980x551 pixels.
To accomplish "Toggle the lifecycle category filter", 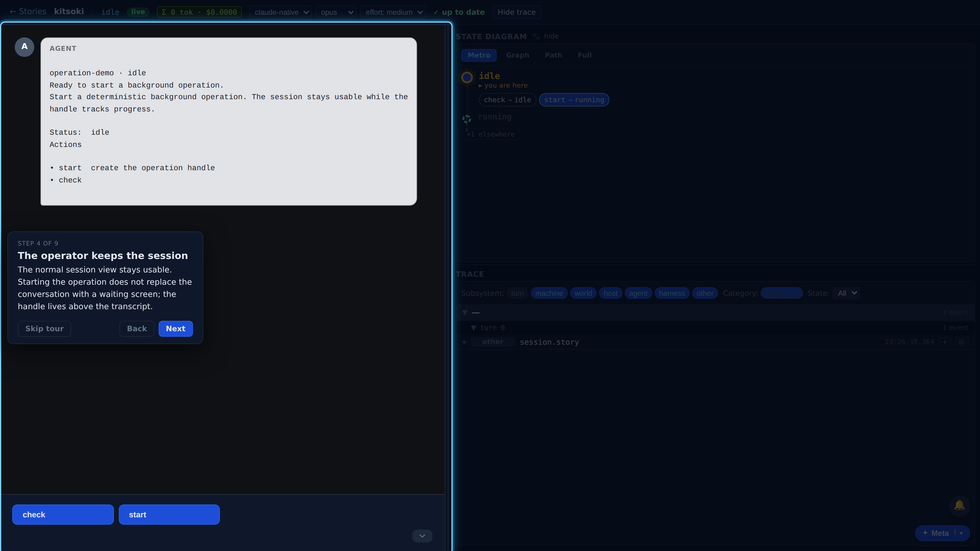I will point(782,293).
